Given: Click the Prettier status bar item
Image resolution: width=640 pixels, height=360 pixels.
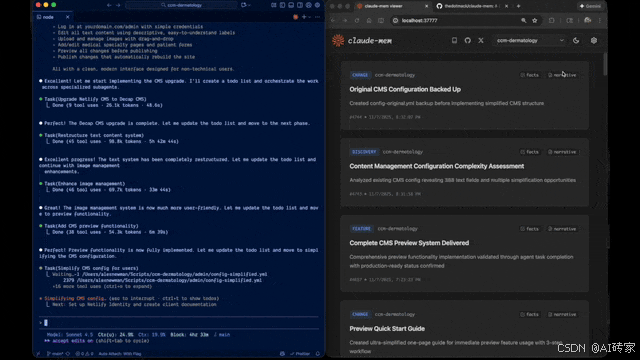Looking at the screenshot, I should (x=300, y=354).
